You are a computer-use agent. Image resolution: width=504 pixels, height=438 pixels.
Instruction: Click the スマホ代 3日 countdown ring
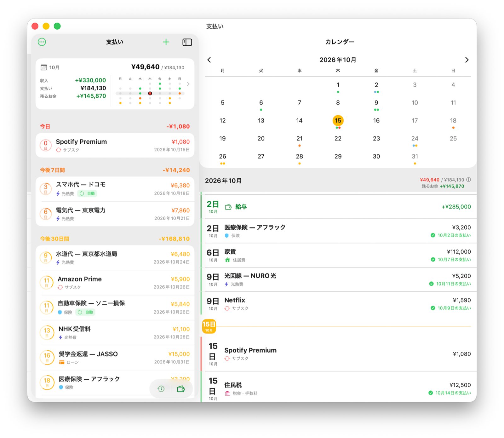[x=46, y=189]
